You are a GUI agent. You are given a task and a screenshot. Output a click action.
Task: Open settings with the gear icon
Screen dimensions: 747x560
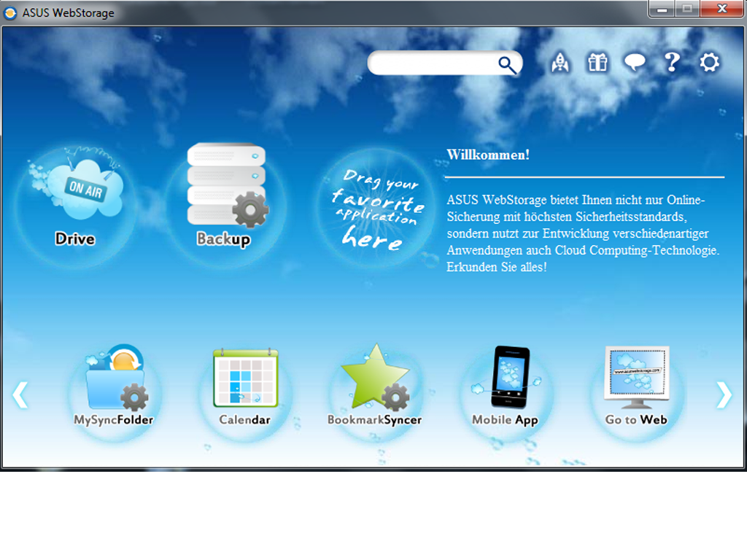pyautogui.click(x=709, y=63)
